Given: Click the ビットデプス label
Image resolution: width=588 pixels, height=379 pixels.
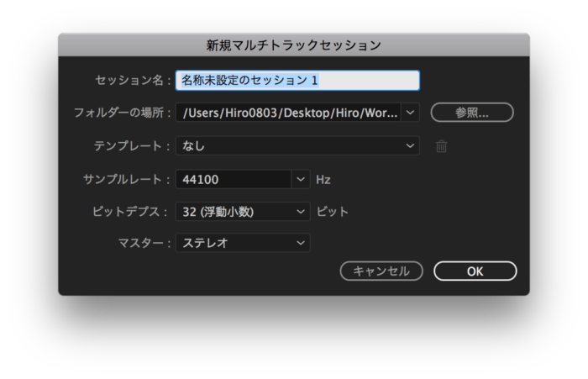Looking at the screenshot, I should pos(129,212).
